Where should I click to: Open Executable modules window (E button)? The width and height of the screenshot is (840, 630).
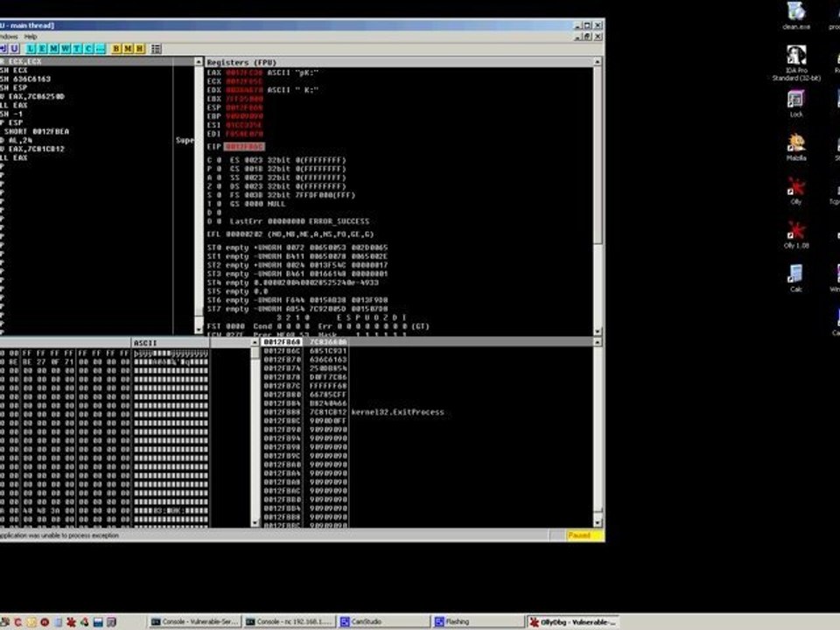(x=42, y=49)
